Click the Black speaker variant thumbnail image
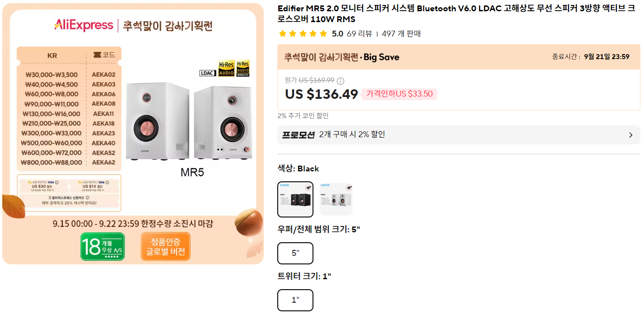This screenshot has width=644, height=314. (x=295, y=199)
